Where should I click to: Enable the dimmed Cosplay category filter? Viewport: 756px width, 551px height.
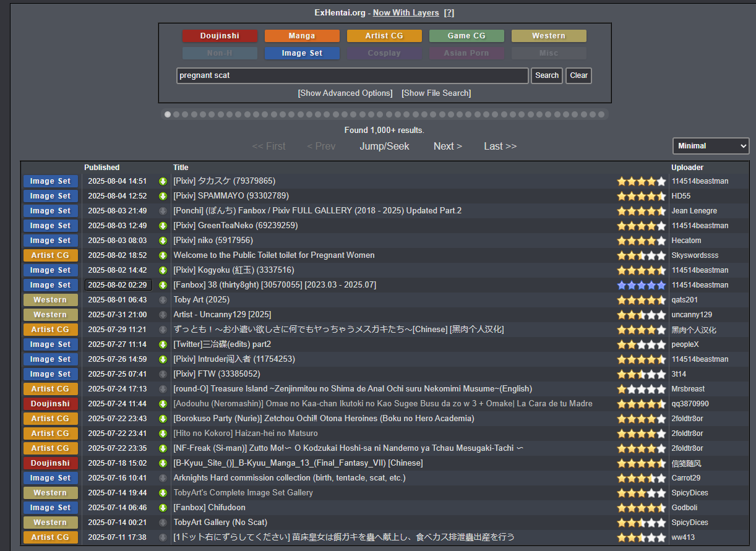[384, 53]
